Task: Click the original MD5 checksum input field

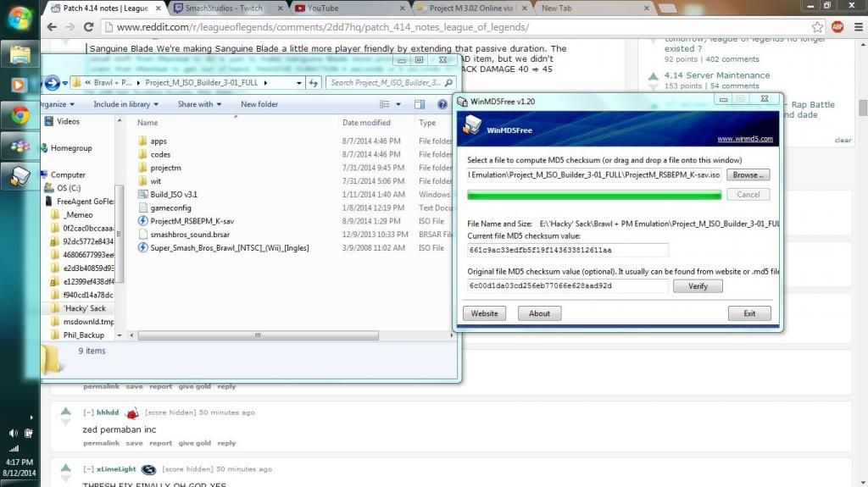Action: pos(567,286)
